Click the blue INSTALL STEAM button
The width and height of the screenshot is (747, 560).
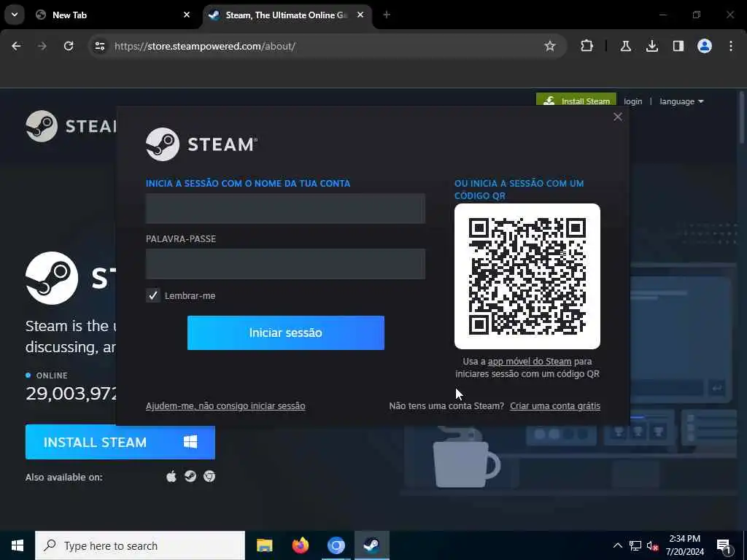[x=120, y=442]
